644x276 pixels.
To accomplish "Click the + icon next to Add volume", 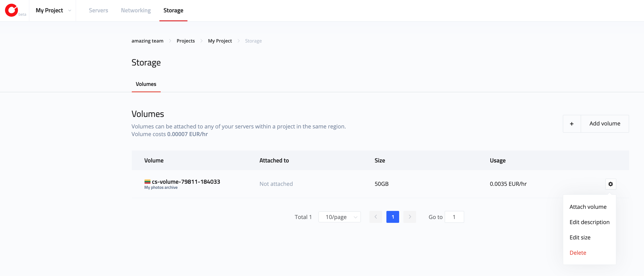I will tap(572, 124).
